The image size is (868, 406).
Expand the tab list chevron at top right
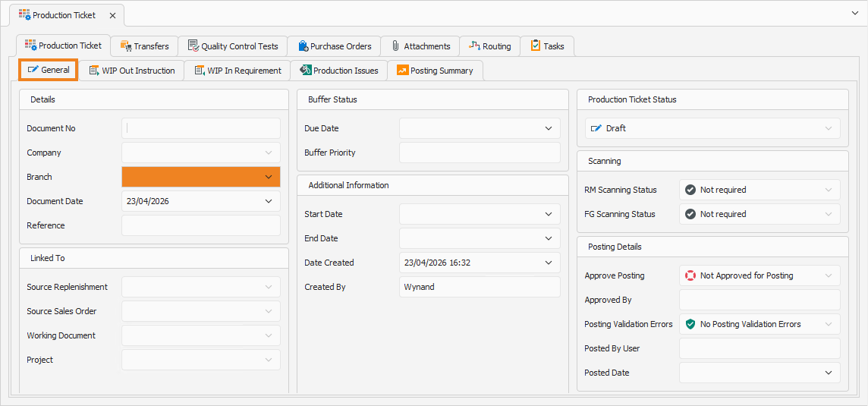pyautogui.click(x=854, y=14)
